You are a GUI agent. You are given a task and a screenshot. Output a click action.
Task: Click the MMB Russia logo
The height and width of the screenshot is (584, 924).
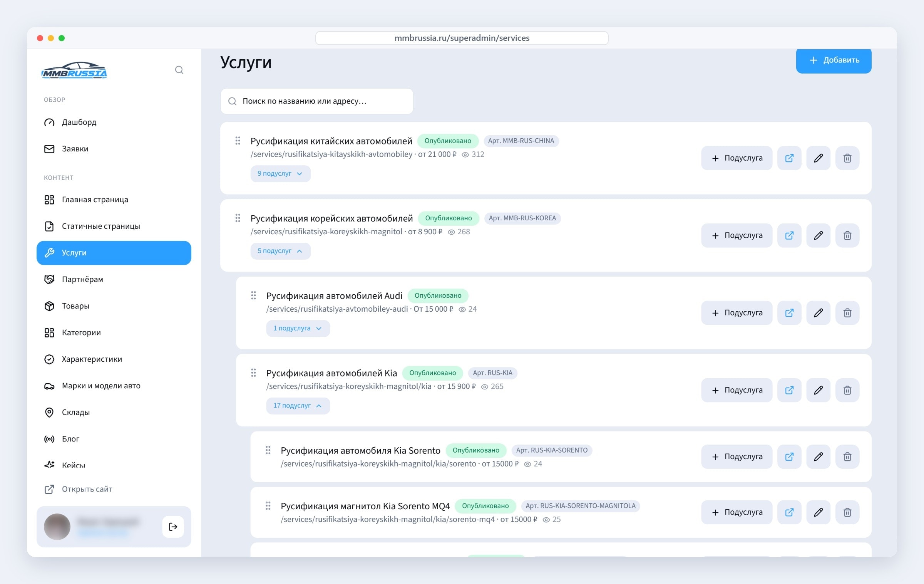pos(74,70)
